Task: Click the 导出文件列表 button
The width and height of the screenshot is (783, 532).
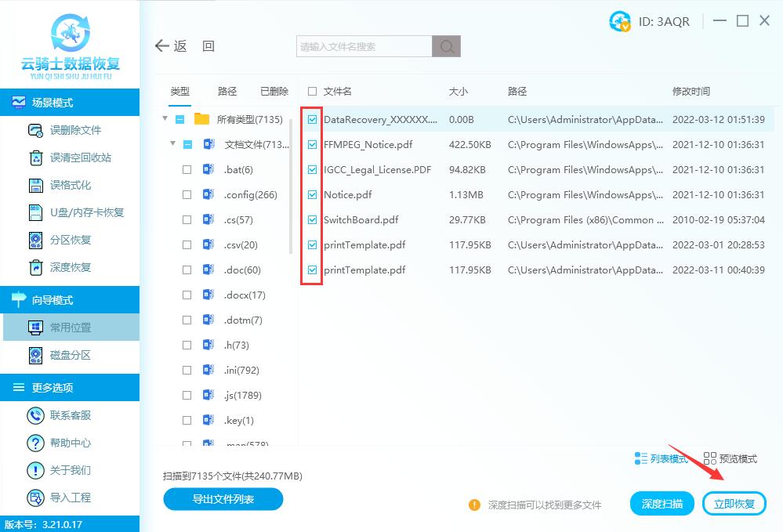Action: pos(223,499)
